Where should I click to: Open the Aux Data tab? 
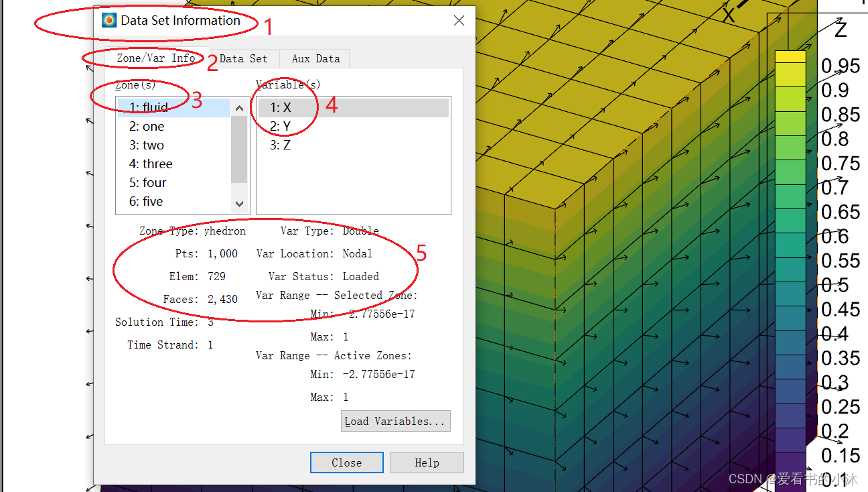[315, 59]
